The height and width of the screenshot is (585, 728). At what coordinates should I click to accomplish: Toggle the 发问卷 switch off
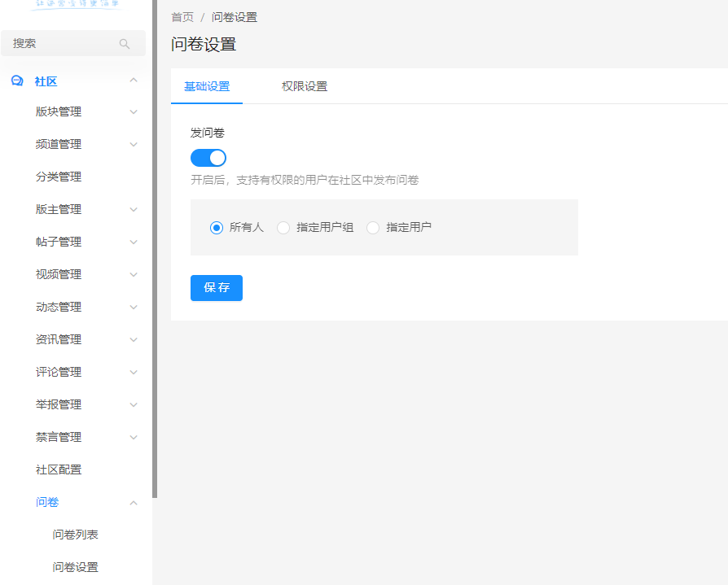pyautogui.click(x=208, y=158)
